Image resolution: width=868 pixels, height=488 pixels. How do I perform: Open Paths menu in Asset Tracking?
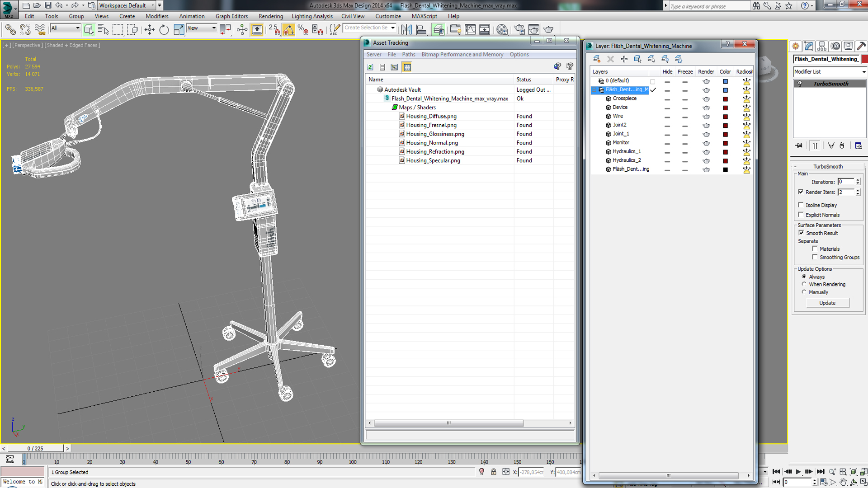408,55
